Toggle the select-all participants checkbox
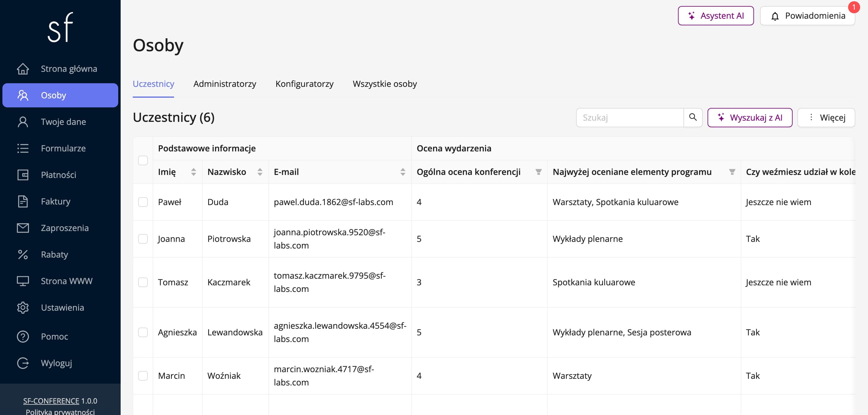This screenshot has width=868, height=415. pos(143,160)
